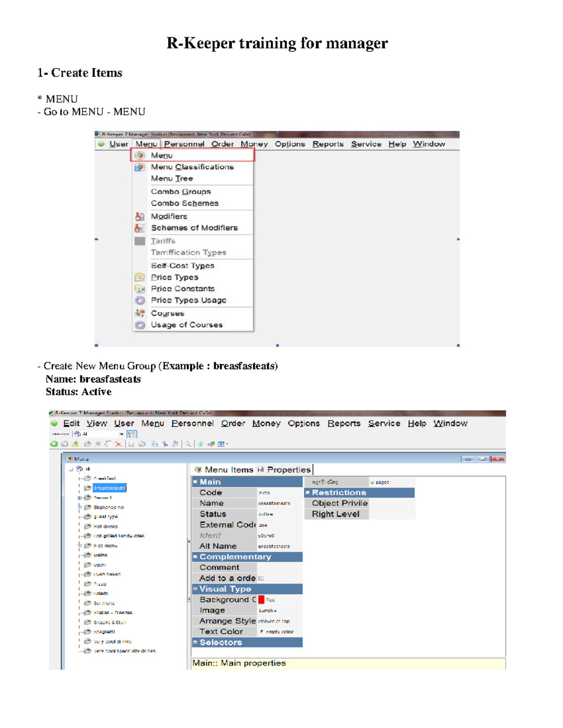Click the green back arrow toolbar icon
This screenshot has width=563, height=728.
pyautogui.click(x=54, y=444)
